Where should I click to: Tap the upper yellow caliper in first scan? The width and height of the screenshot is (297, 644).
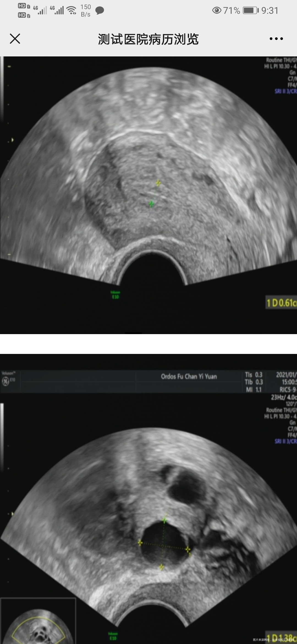pyautogui.click(x=158, y=183)
